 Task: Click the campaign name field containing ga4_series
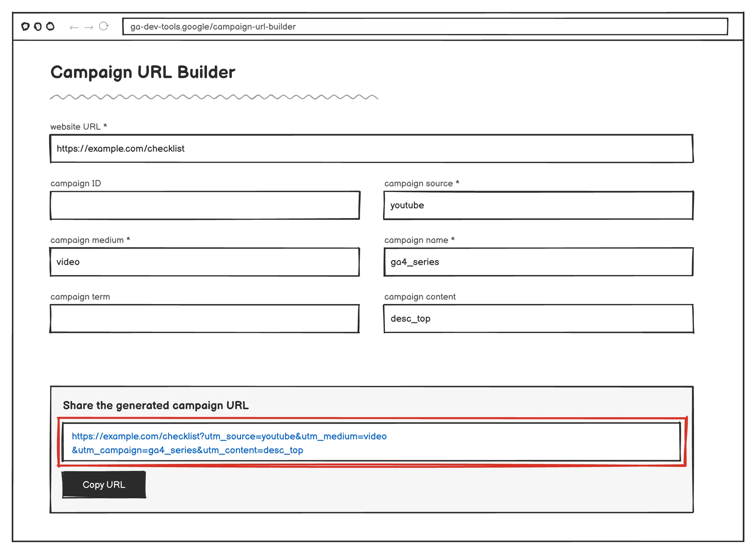pyautogui.click(x=539, y=262)
